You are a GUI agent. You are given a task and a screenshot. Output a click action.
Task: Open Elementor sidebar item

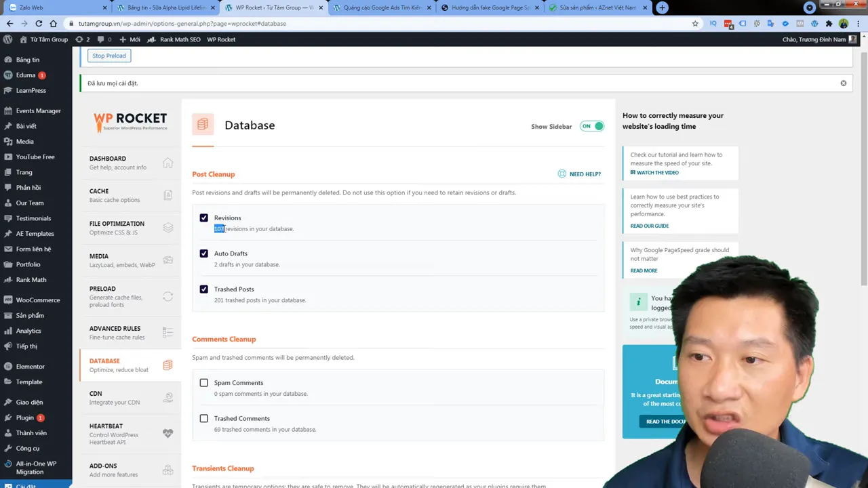[x=31, y=367]
